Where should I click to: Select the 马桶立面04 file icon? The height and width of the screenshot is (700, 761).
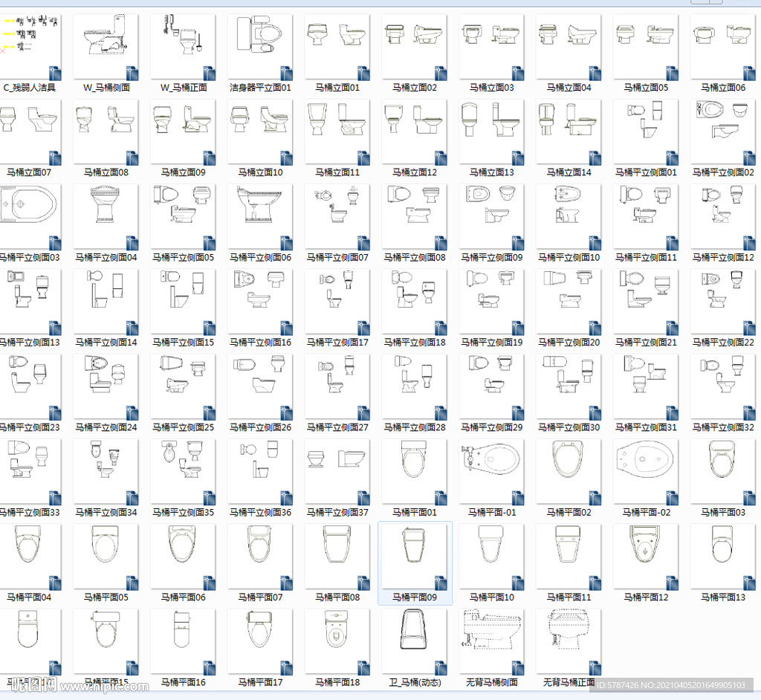coord(569,47)
